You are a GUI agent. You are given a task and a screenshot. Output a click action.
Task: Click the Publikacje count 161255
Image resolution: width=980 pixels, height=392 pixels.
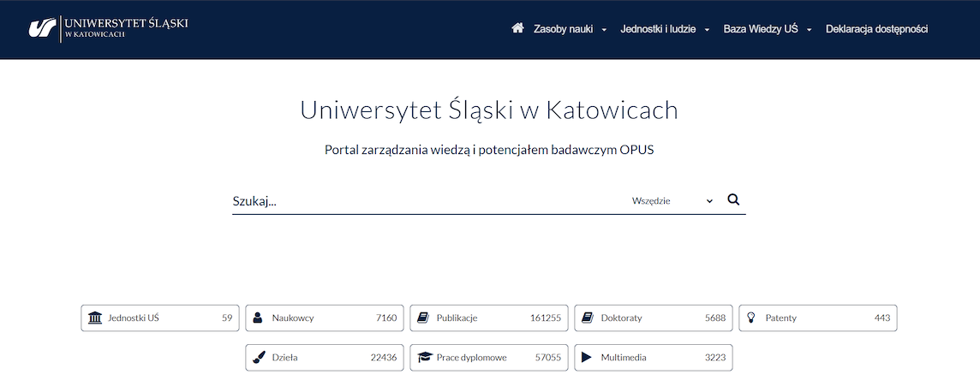pos(546,318)
